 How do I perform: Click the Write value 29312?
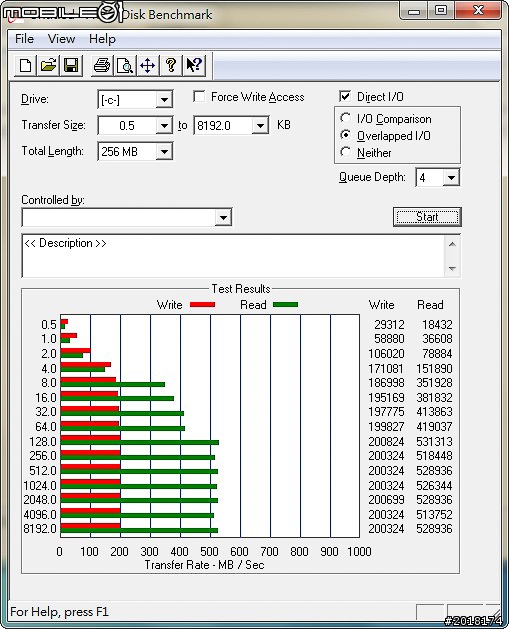point(389,324)
